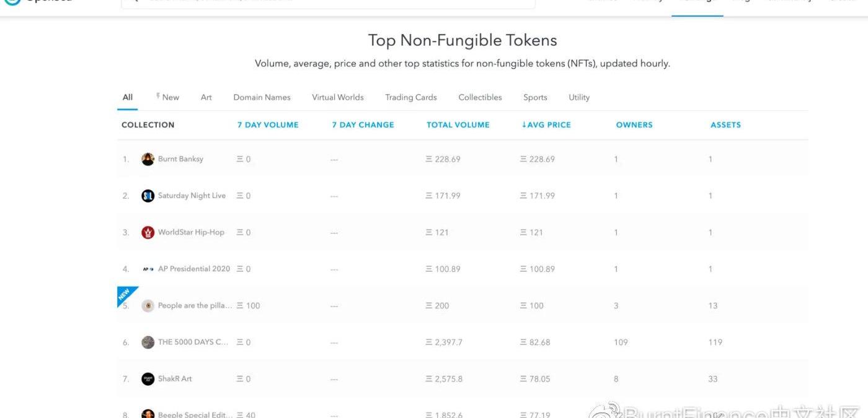This screenshot has height=418, width=868.
Task: Go to the Trading Cards tab
Action: pos(411,97)
